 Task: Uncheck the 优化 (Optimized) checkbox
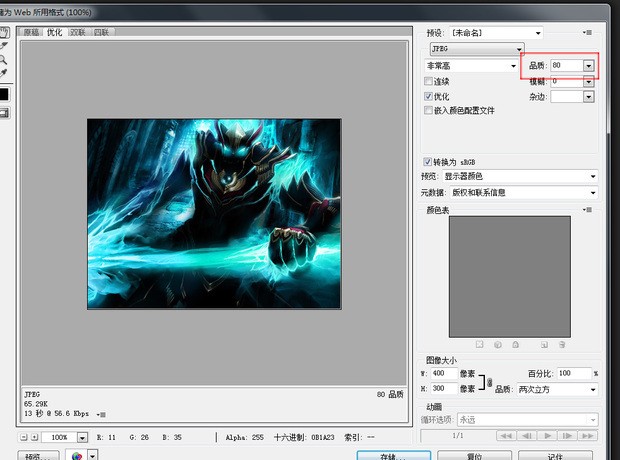429,96
